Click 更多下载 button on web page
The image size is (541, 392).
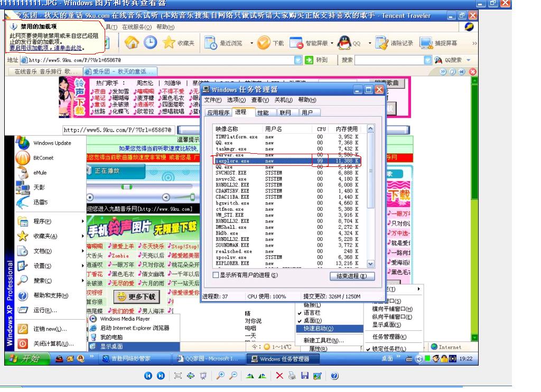tap(136, 296)
